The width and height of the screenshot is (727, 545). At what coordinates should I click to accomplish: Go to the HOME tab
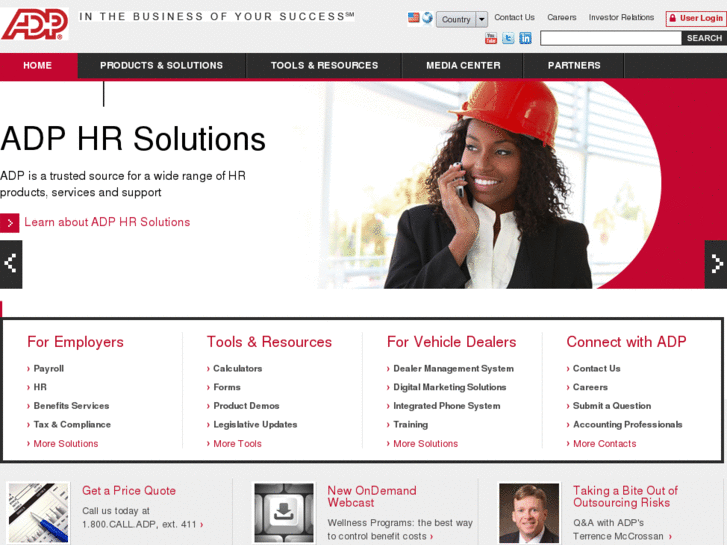pyautogui.click(x=38, y=65)
